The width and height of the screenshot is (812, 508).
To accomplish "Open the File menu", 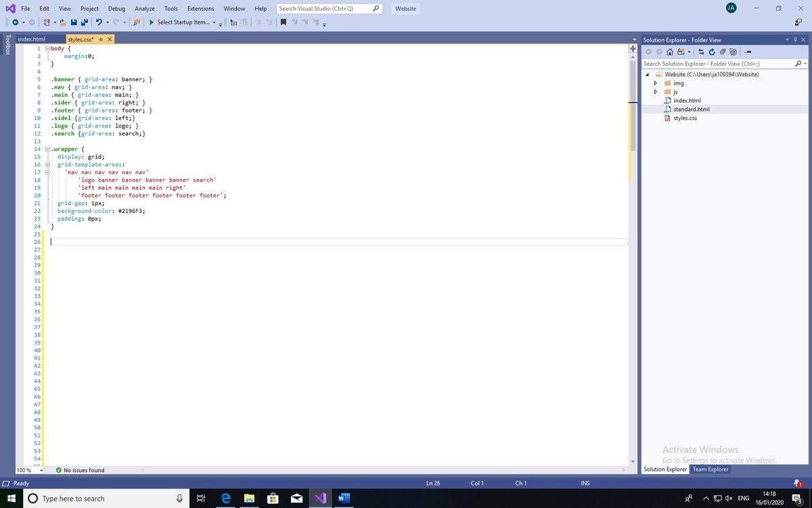I will point(25,9).
